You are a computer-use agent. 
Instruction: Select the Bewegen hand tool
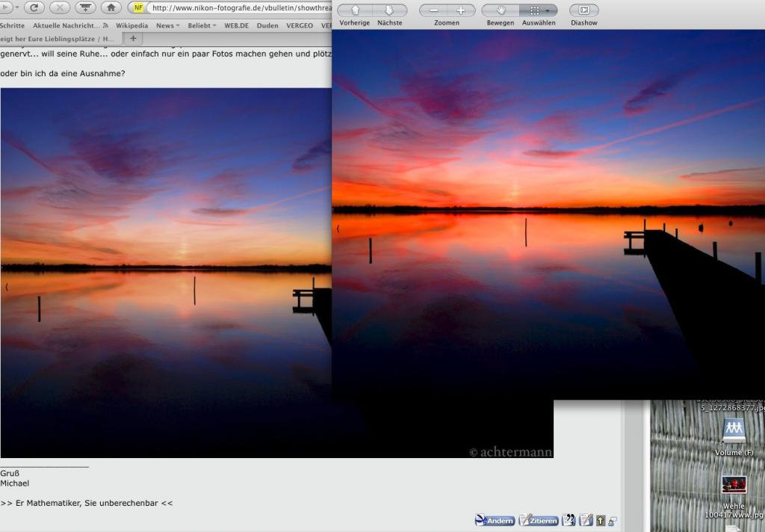pos(500,10)
